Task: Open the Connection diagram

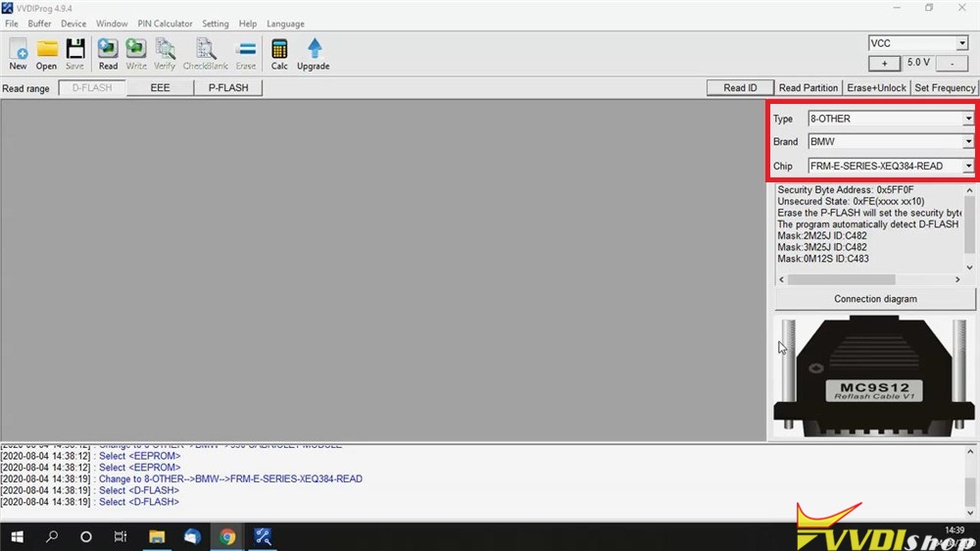Action: [x=875, y=299]
